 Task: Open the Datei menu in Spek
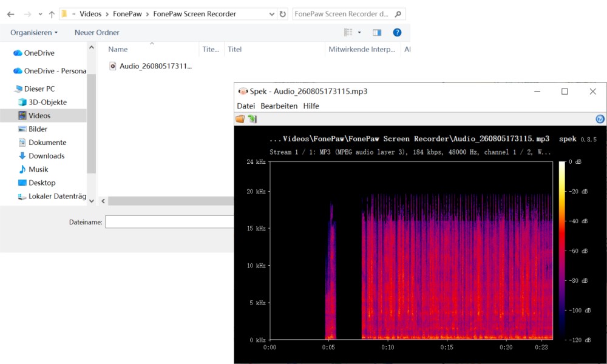click(246, 106)
